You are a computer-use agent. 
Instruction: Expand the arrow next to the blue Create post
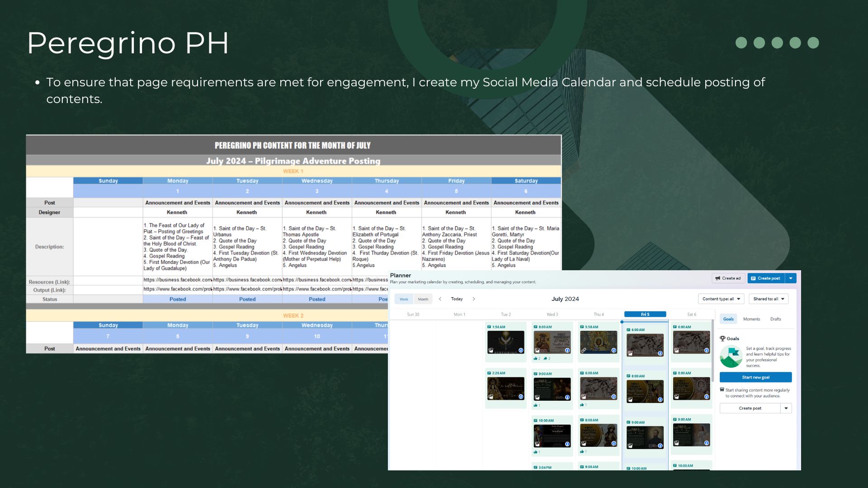coord(791,278)
